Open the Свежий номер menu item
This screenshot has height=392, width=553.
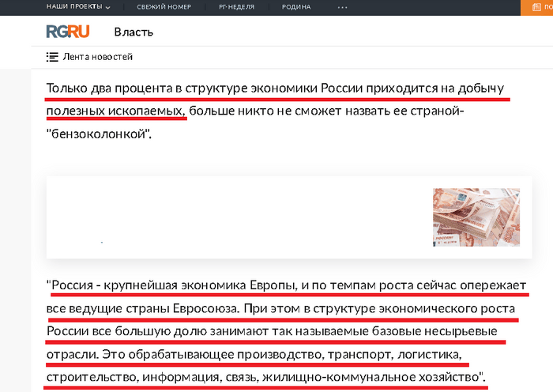pos(165,6)
